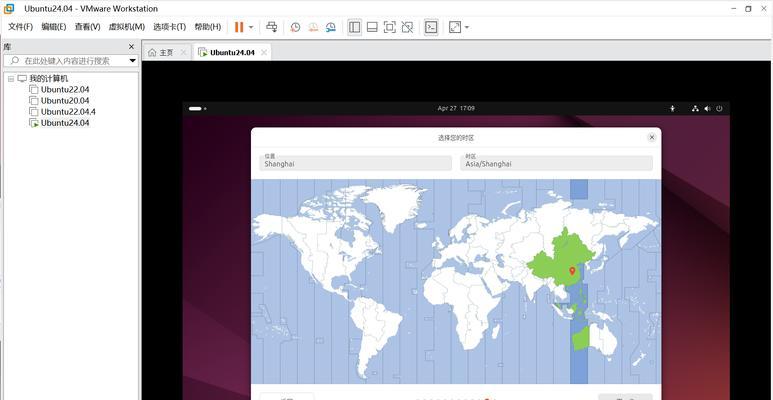The width and height of the screenshot is (773, 400).
Task: Select Ubuntu24.04 in the library tree
Action: point(65,123)
